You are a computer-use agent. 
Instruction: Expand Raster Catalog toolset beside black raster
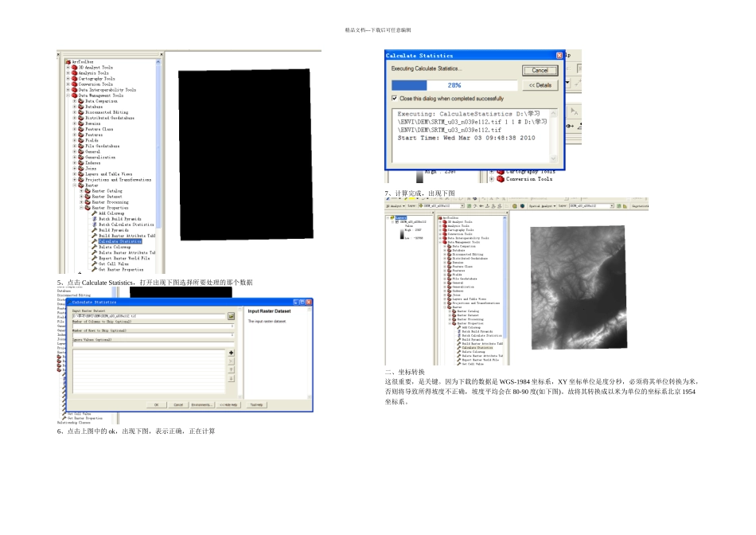[x=81, y=191]
